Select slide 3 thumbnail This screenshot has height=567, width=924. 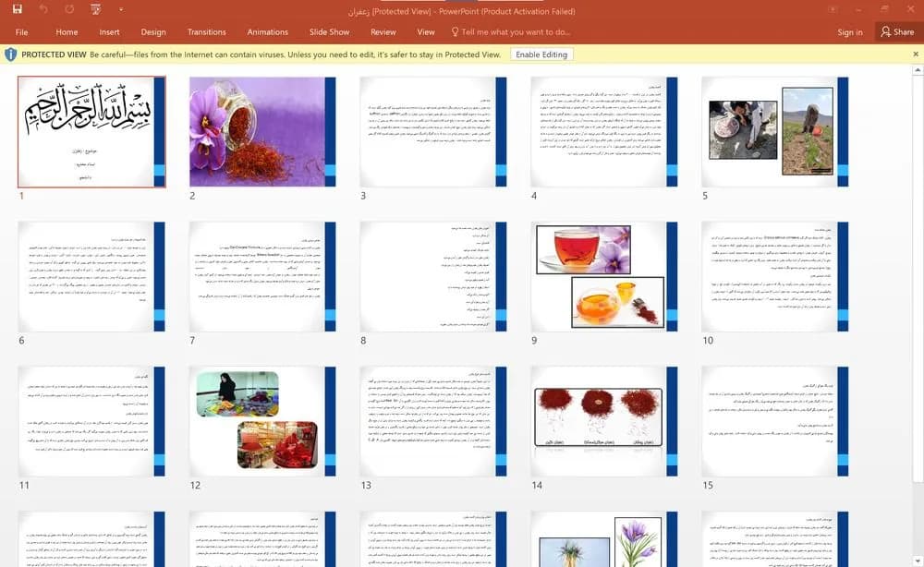tap(433, 132)
